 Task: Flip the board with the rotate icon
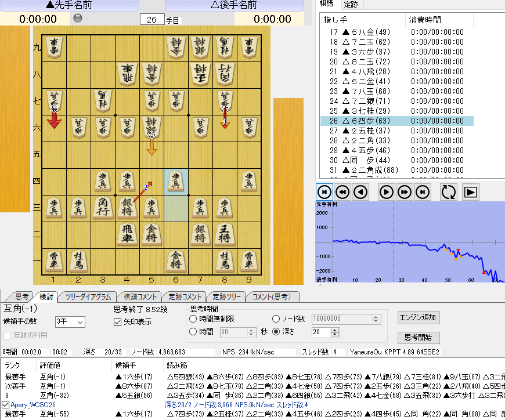click(449, 192)
